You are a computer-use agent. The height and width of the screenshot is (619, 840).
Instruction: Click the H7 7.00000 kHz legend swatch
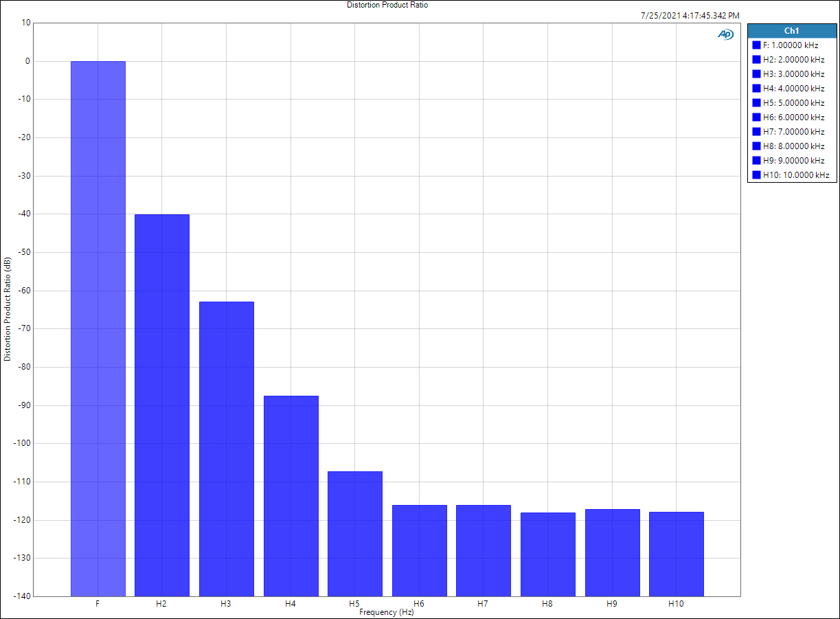point(757,131)
